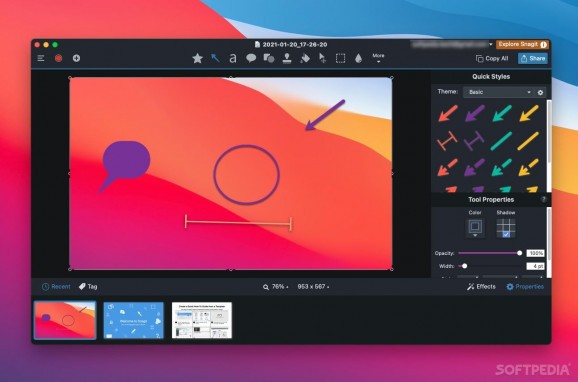The image size is (578, 382).
Task: Choose the solid orange arrow quick style
Action: coord(448,113)
